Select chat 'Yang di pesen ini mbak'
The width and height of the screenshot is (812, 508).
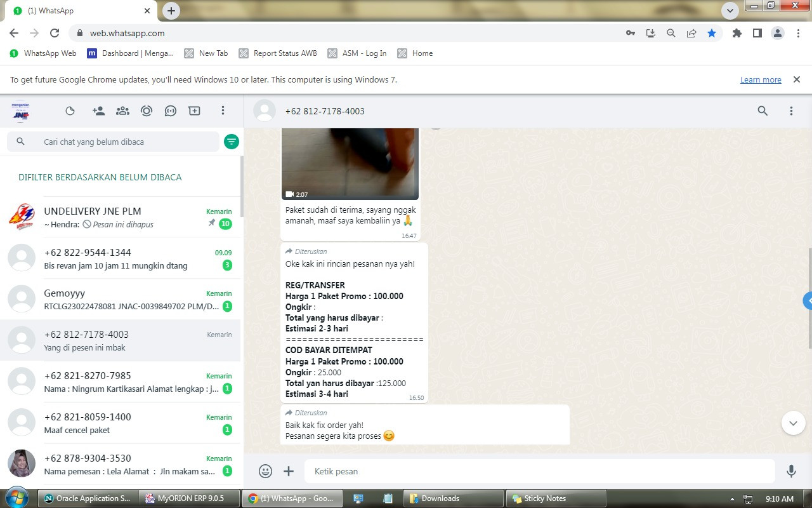pos(121,341)
